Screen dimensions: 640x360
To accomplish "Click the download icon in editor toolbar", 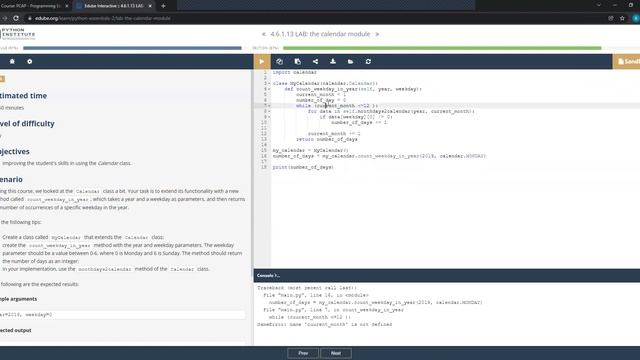I will point(333,62).
